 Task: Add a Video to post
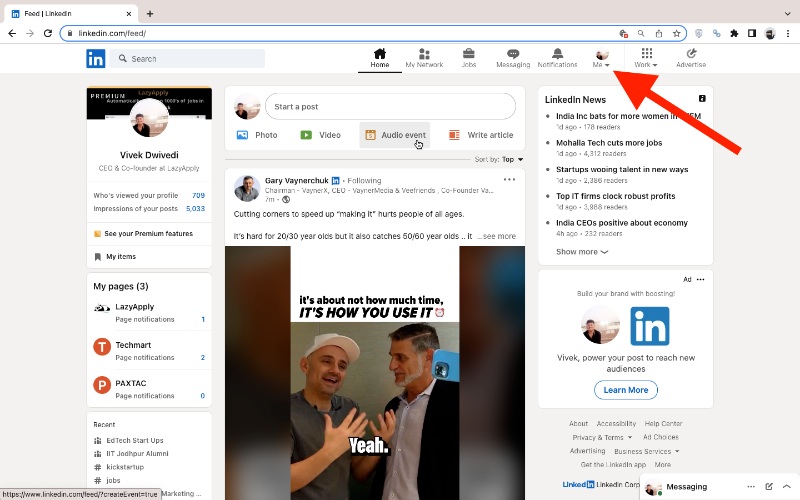tap(320, 135)
